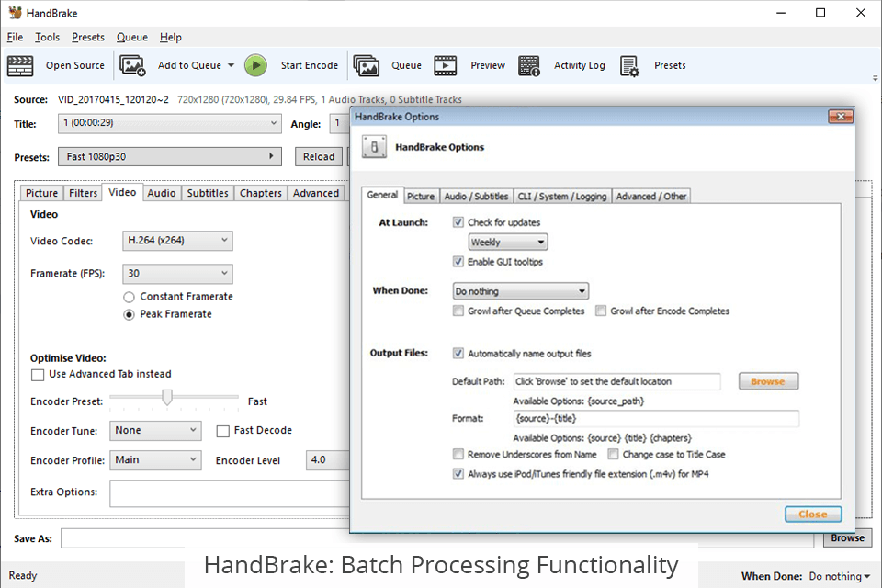The image size is (882, 588).
Task: Close the HandBrake Options dialog with X
Action: coord(841,117)
